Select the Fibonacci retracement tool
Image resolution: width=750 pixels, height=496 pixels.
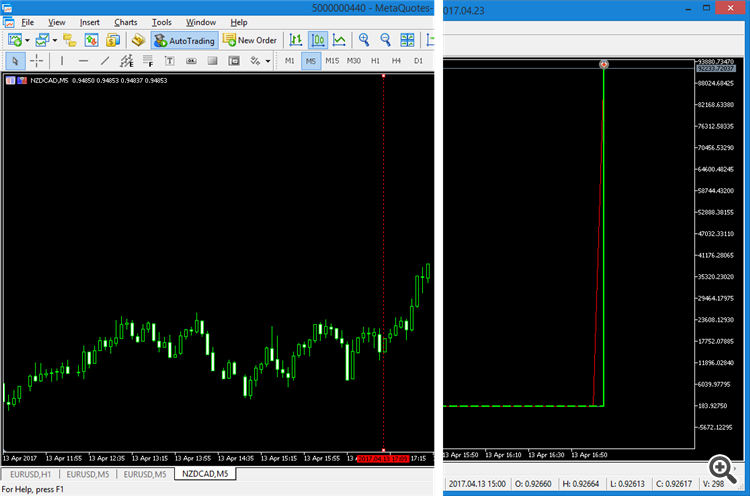148,61
